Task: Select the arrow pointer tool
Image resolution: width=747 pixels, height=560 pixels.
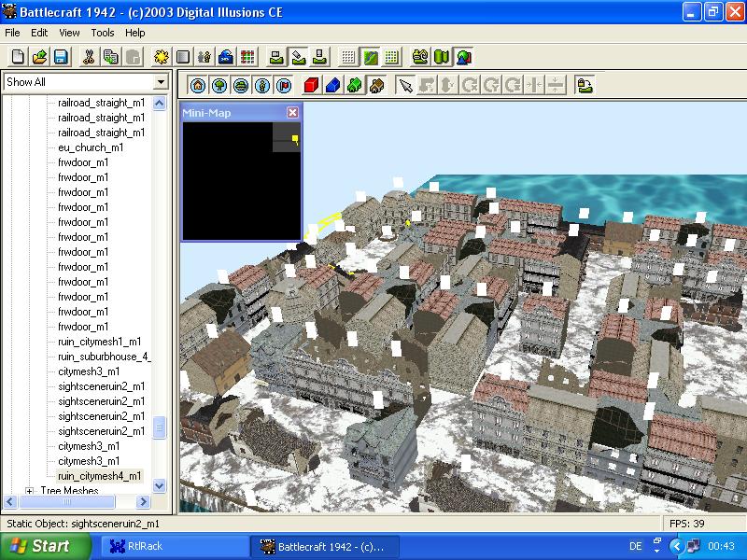Action: point(405,86)
